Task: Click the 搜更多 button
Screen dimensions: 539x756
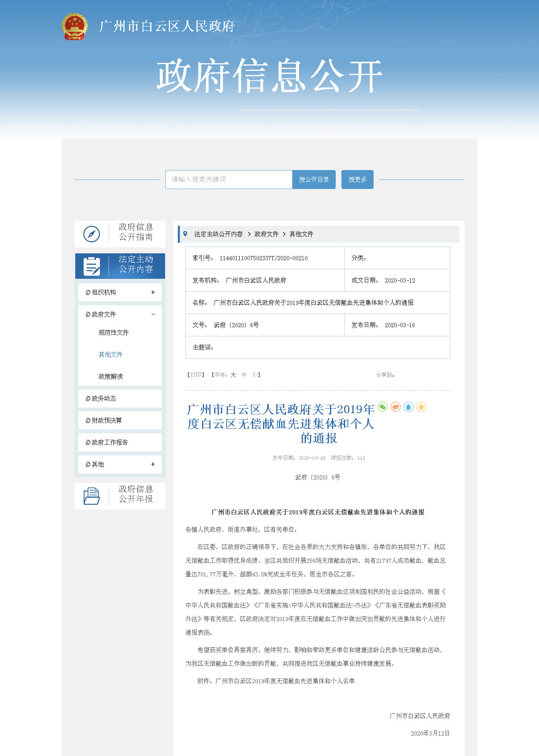Action: point(357,180)
